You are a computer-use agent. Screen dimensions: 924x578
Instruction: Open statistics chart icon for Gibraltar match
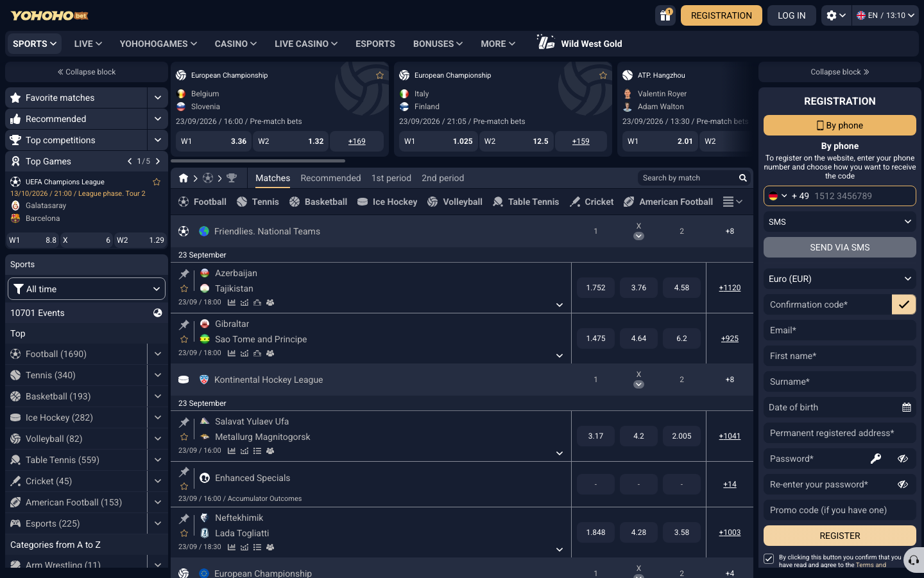click(232, 353)
